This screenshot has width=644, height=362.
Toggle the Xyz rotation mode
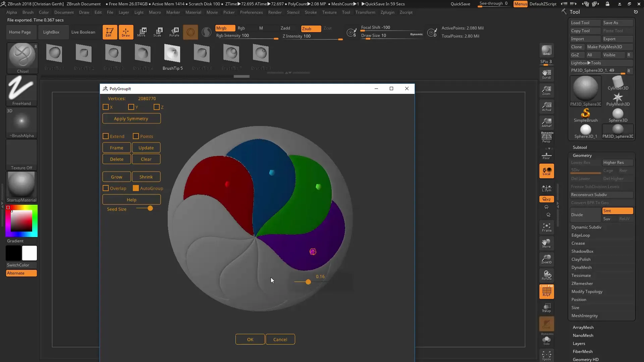tap(546, 199)
